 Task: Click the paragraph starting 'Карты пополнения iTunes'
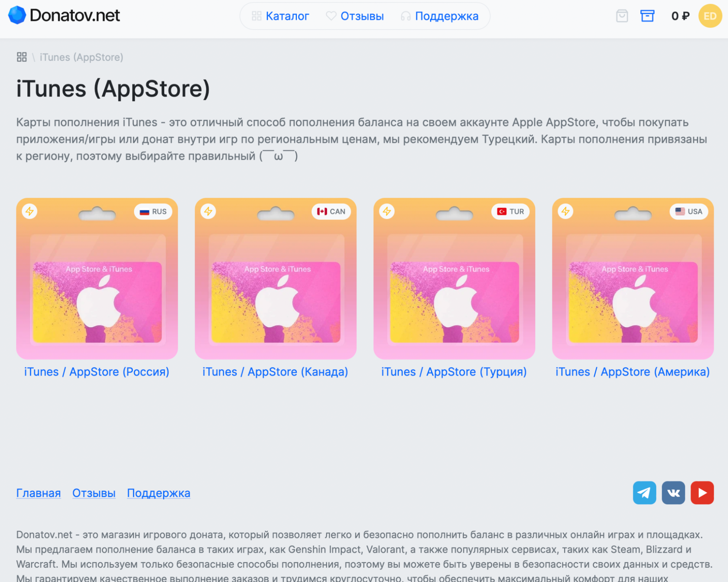tap(362, 139)
